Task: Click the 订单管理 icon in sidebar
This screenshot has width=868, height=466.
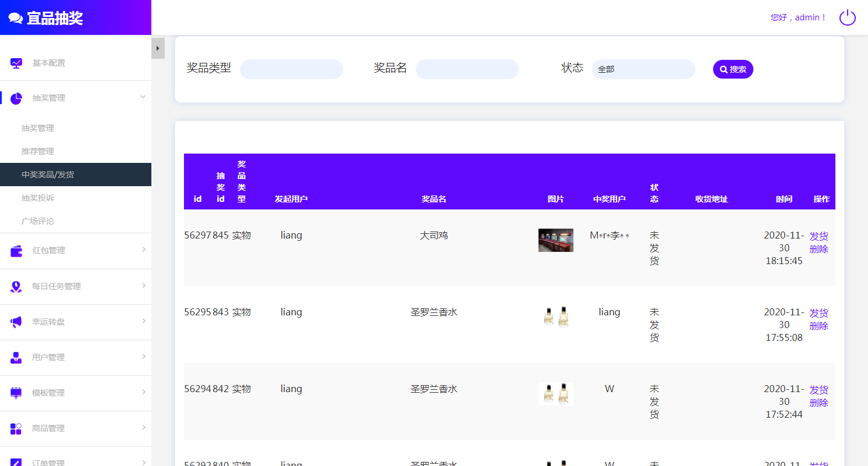Action: 16,463
